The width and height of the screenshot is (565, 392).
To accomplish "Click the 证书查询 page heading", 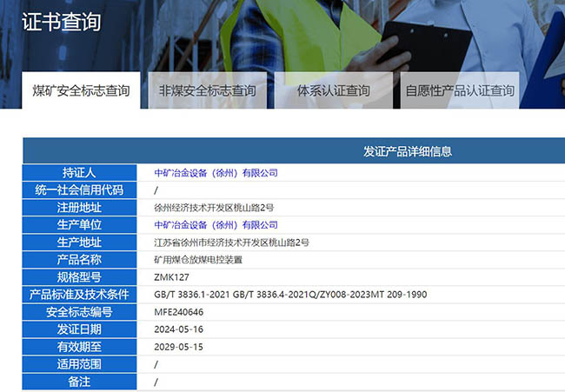I will click(61, 22).
